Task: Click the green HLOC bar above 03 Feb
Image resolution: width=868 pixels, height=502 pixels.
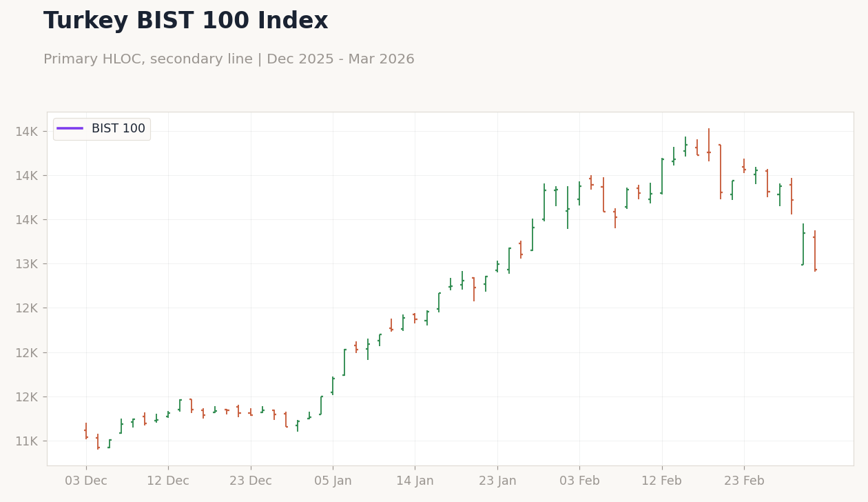Action: (579, 194)
